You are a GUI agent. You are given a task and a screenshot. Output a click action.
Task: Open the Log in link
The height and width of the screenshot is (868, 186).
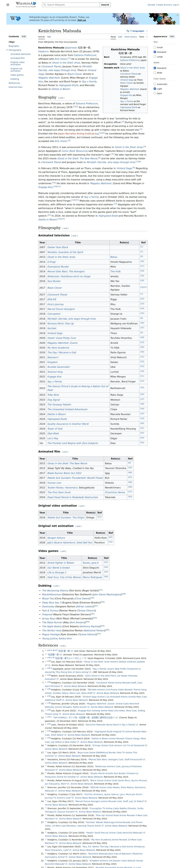pyautogui.click(x=176, y=5)
